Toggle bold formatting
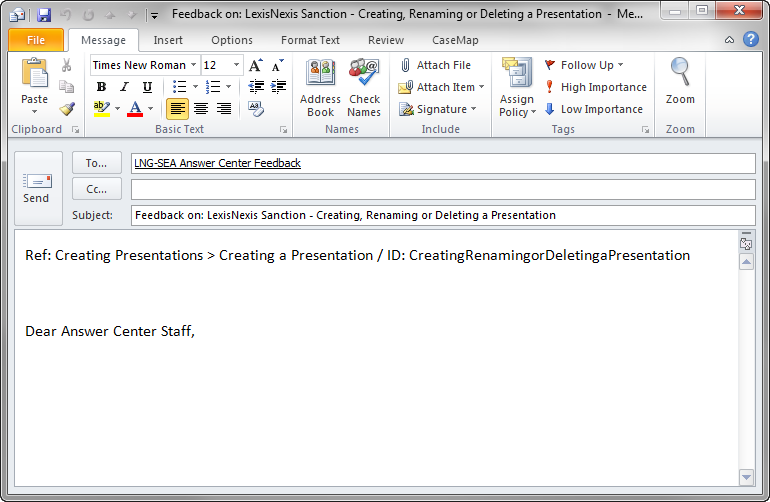Viewport: 770px width, 502px height. coord(101,87)
